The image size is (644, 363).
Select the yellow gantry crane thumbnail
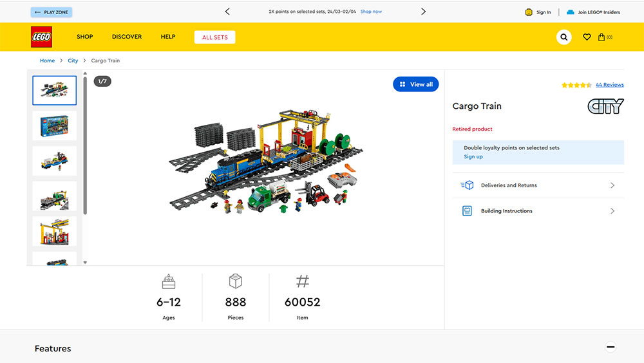(x=54, y=232)
